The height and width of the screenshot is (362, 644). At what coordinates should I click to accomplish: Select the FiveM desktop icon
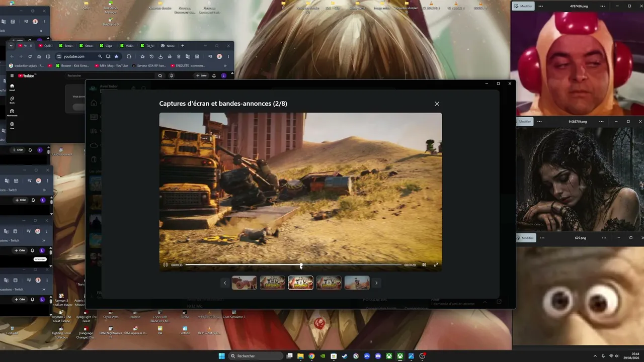tap(185, 314)
